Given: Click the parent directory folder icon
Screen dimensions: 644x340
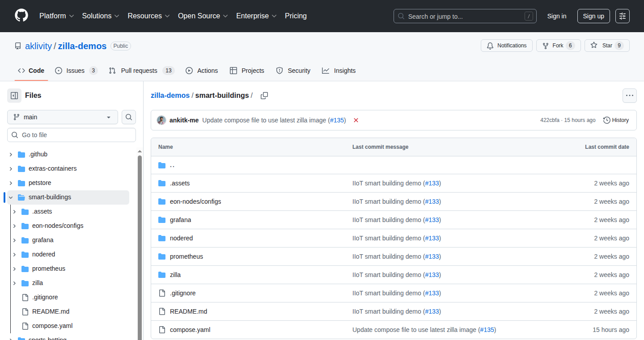Looking at the screenshot, I should tap(162, 165).
